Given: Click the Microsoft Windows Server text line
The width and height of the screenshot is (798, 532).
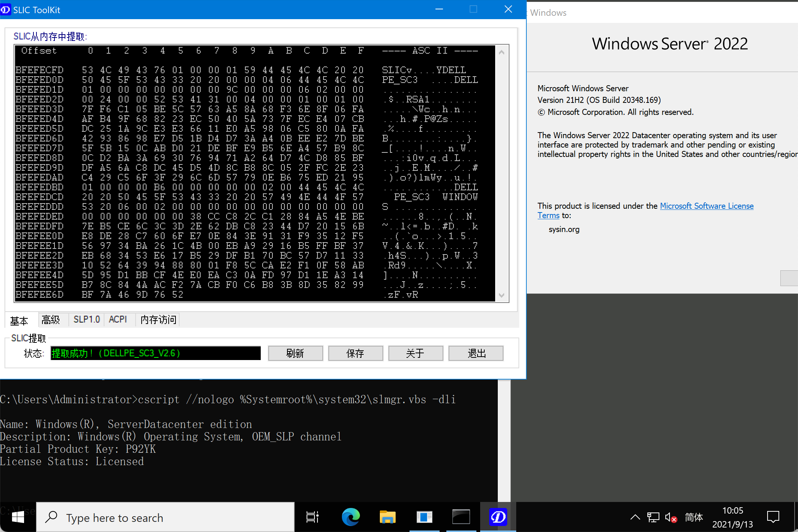Looking at the screenshot, I should pyautogui.click(x=583, y=89).
